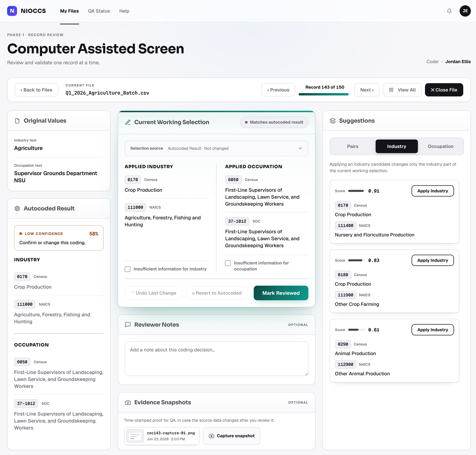Click suggestion NAICS code 112900
Viewport: 476px width, 455px height.
[345, 365]
